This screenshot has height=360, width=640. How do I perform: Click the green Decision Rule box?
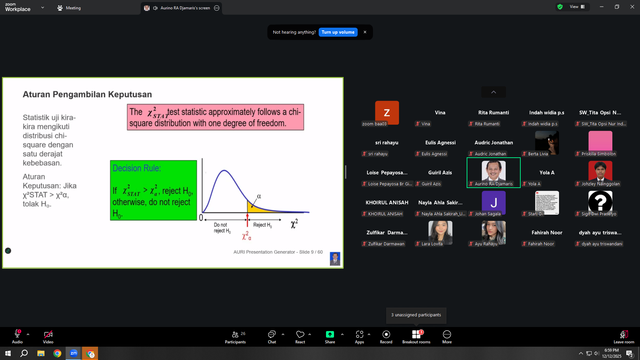[x=153, y=190]
